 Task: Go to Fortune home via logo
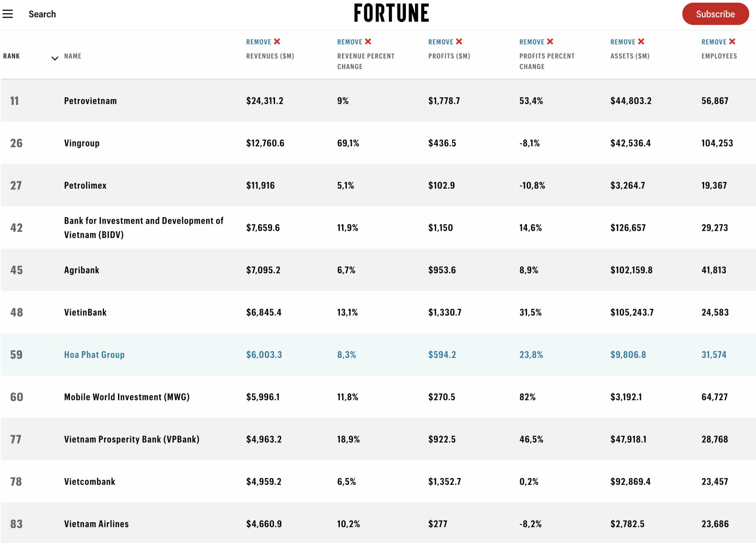click(x=391, y=13)
